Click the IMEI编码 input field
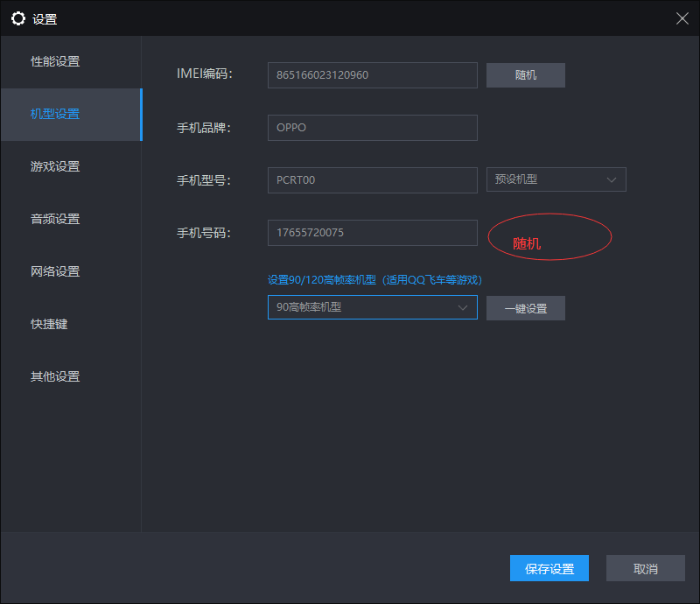This screenshot has height=604, width=700. (x=372, y=75)
